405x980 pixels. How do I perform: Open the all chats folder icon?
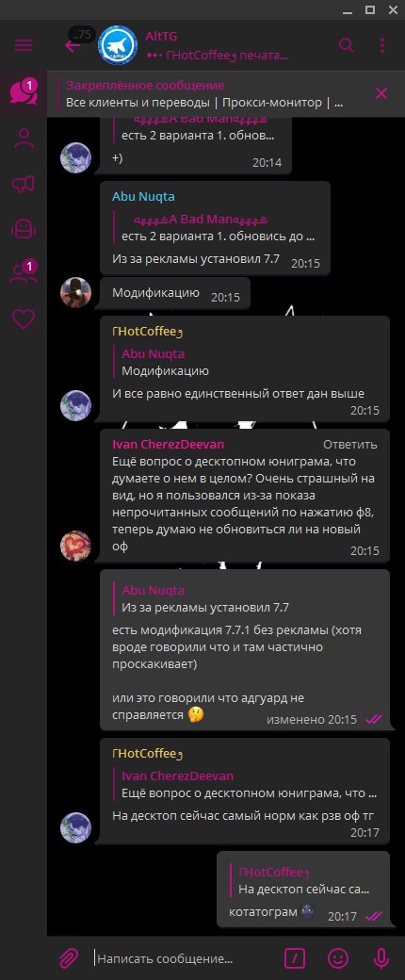click(24, 92)
